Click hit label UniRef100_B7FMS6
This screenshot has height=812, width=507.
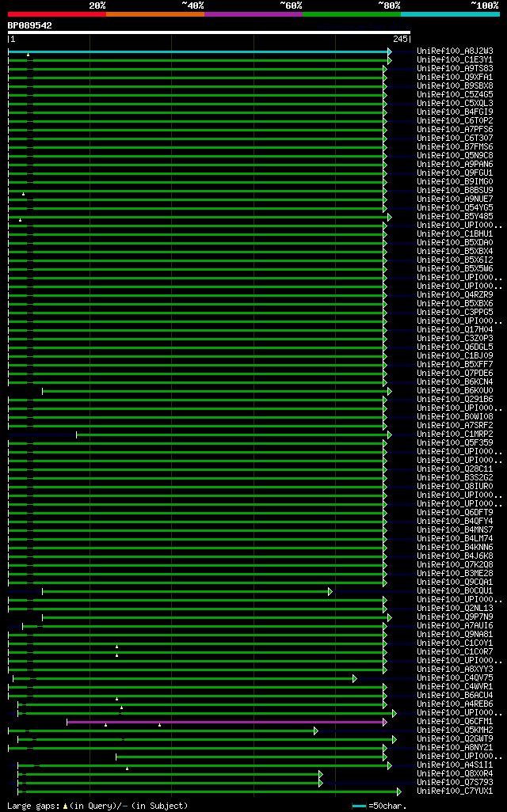point(456,146)
